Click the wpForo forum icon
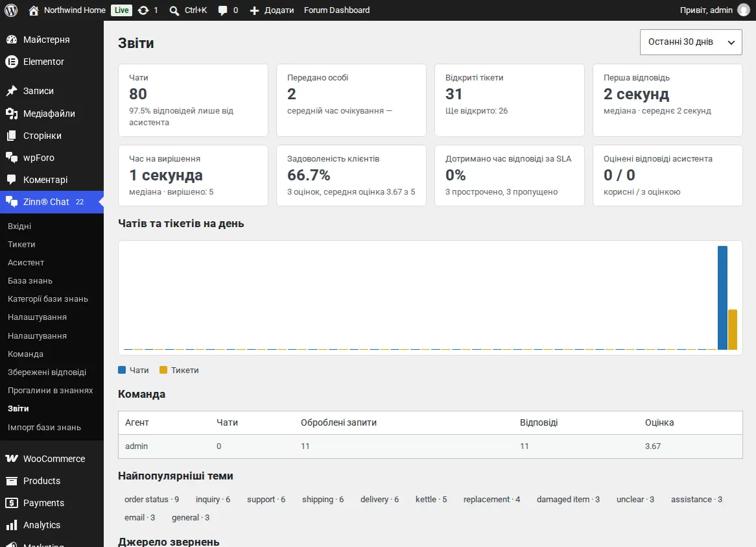 pos(12,158)
